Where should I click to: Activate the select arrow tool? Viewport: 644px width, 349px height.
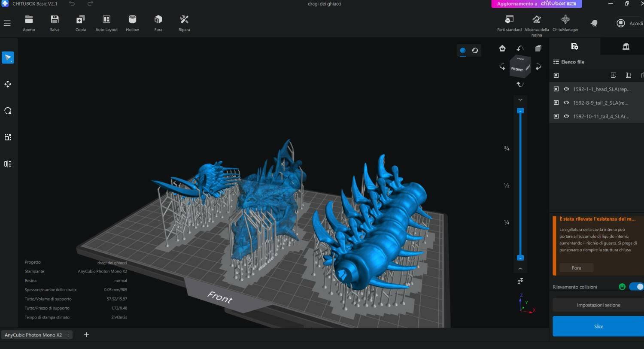pyautogui.click(x=8, y=58)
